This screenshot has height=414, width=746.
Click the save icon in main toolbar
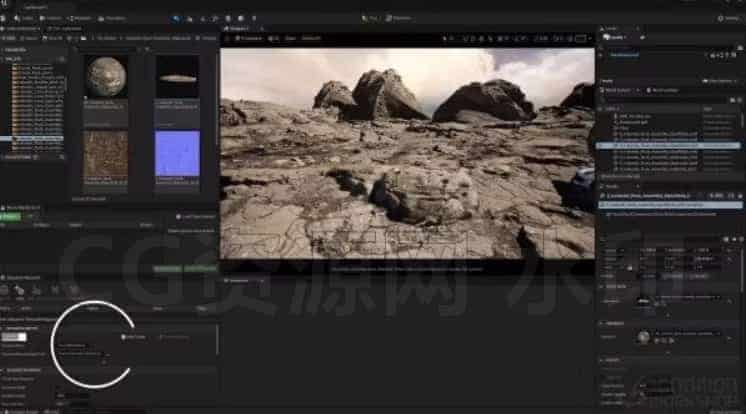(x=3, y=19)
